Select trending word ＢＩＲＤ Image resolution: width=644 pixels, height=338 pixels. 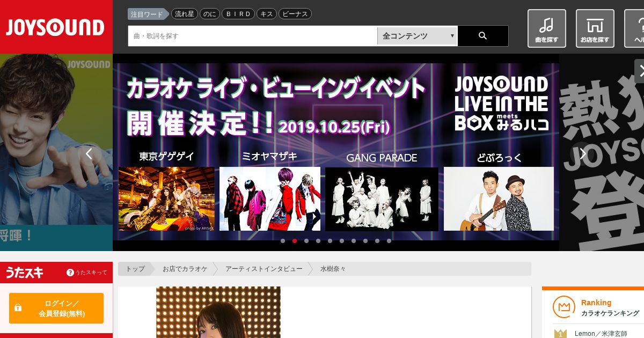(x=238, y=14)
